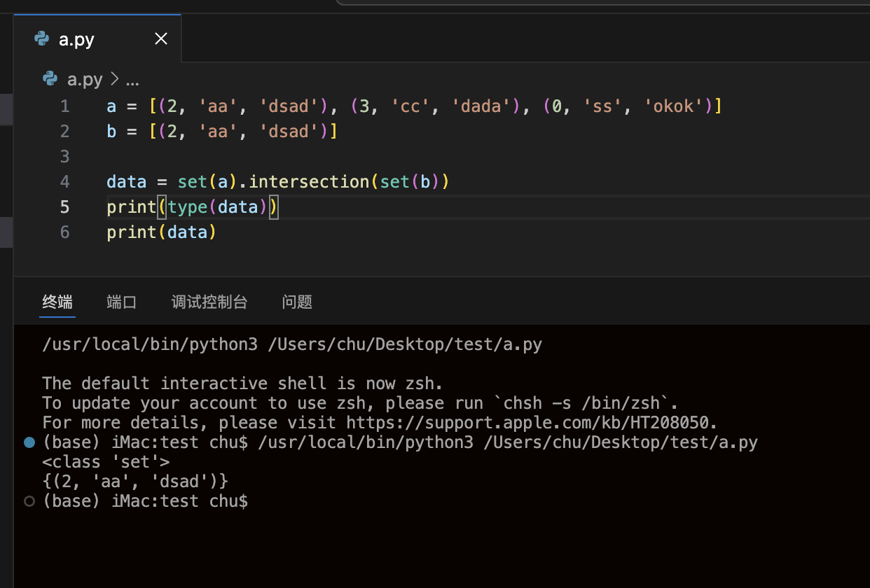Click line number 1 in the gutter
The height and width of the screenshot is (588, 870).
pyautogui.click(x=65, y=106)
